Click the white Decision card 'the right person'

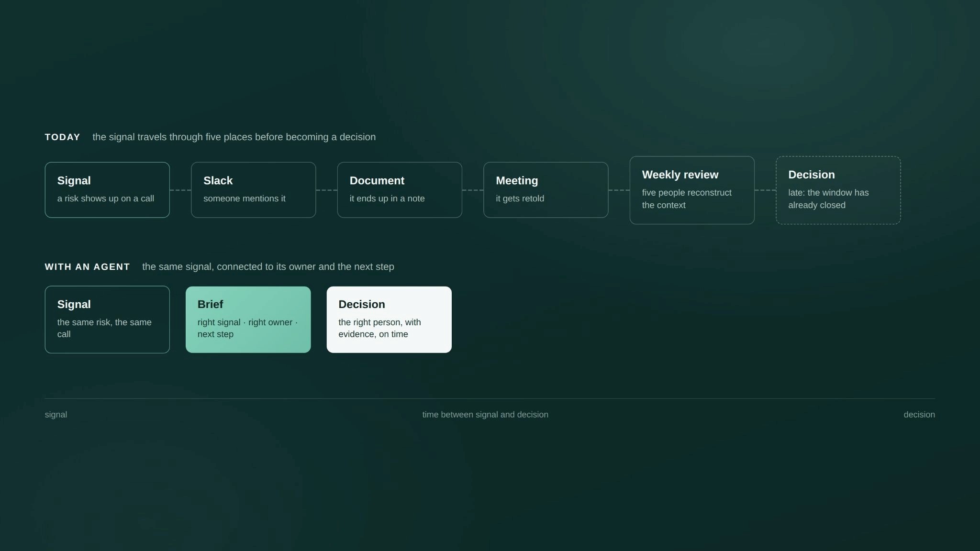click(x=389, y=320)
